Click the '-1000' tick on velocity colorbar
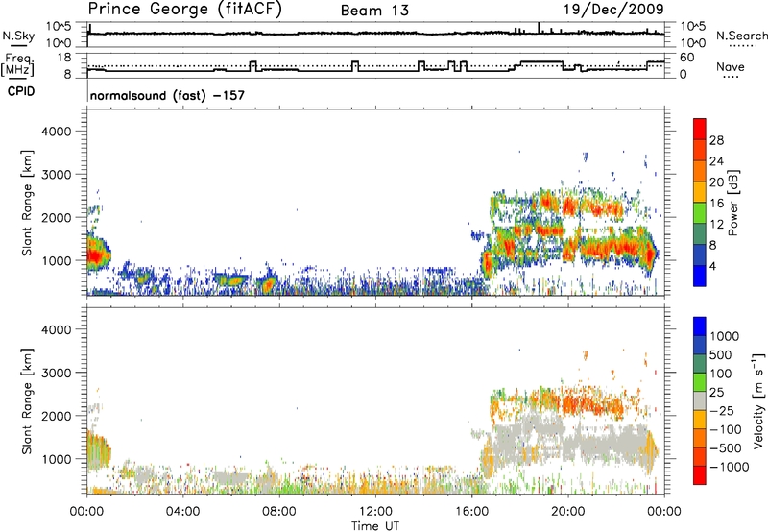The height and width of the screenshot is (532, 768). click(730, 467)
